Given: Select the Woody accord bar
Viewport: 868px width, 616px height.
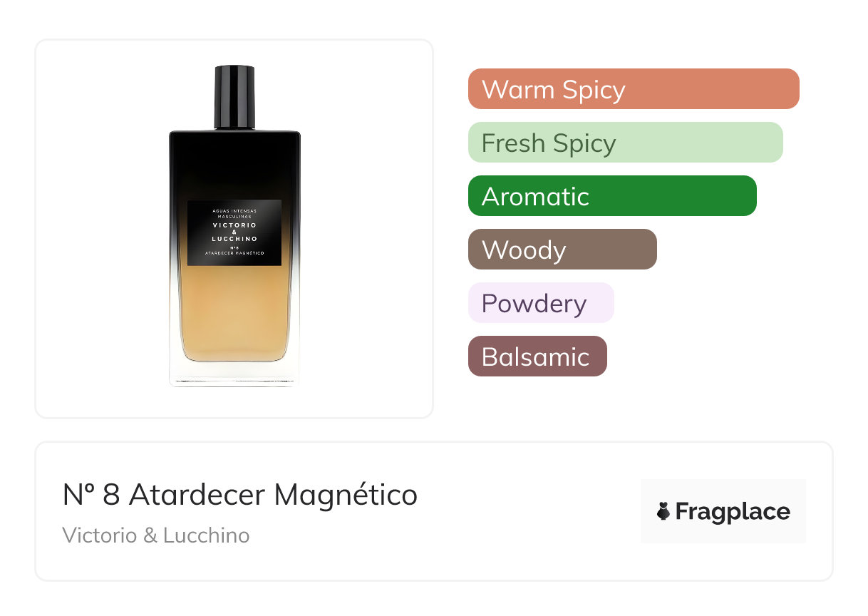Looking at the screenshot, I should point(562,250).
